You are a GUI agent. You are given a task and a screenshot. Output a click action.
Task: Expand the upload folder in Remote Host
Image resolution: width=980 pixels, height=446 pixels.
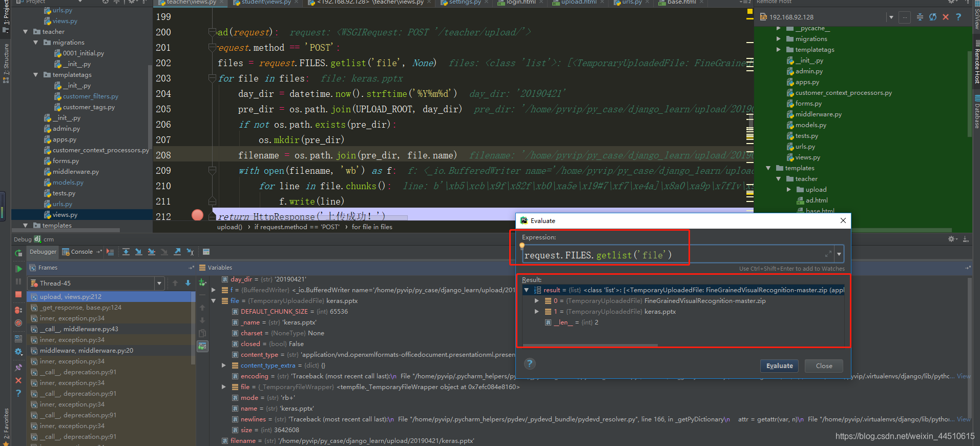click(789, 190)
